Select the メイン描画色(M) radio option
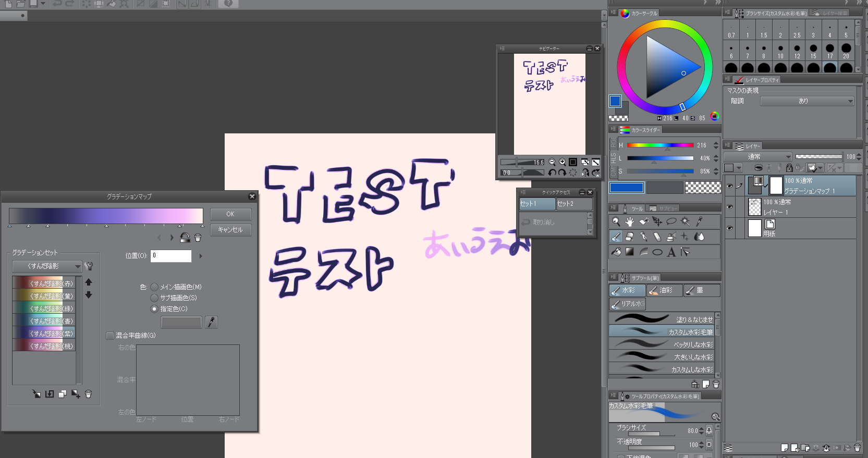The width and height of the screenshot is (868, 458). [x=154, y=287]
